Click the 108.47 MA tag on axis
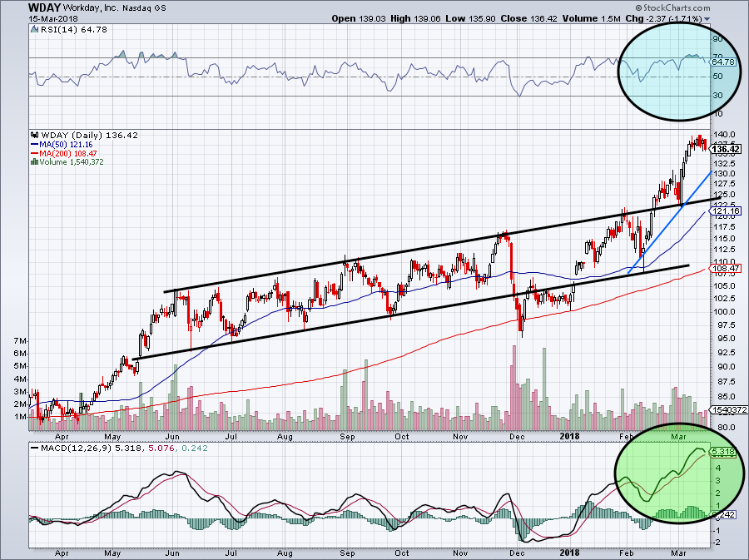The height and width of the screenshot is (560, 749). point(726,268)
